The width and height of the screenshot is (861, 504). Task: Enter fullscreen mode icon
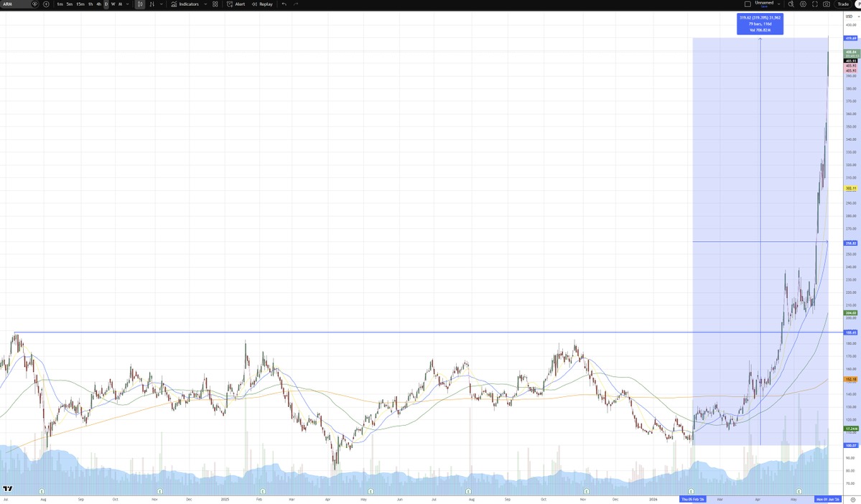pos(815,4)
